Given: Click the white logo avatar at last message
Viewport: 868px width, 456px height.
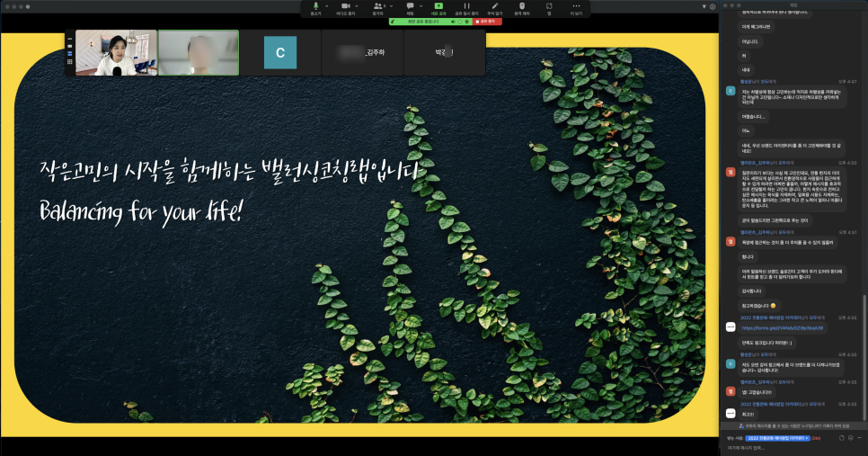Looking at the screenshot, I should point(731,414).
